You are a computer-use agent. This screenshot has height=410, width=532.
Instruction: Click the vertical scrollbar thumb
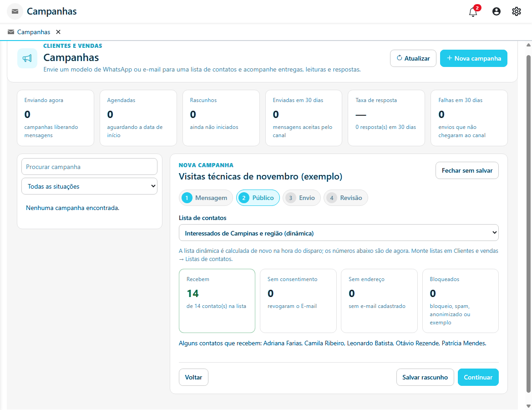click(528, 224)
